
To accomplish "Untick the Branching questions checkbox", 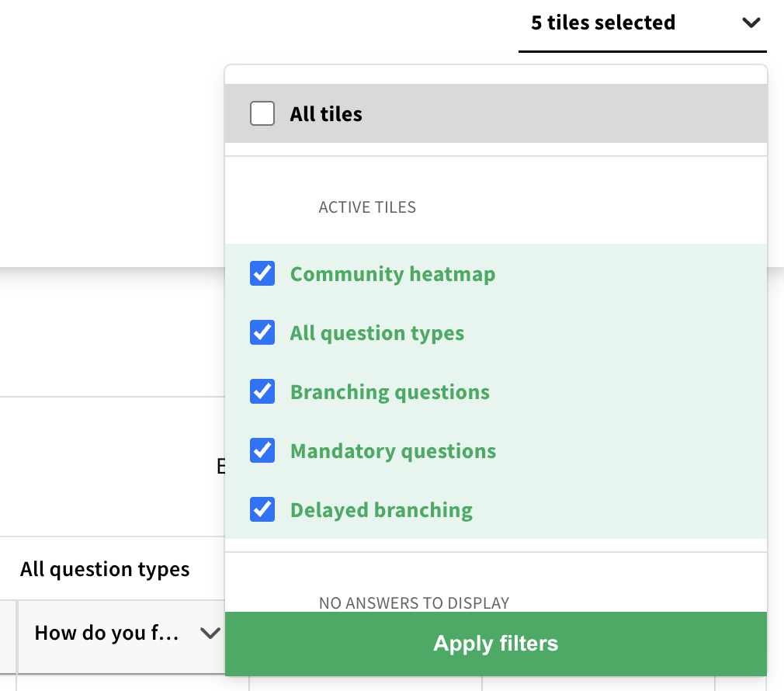I will pyautogui.click(x=262, y=392).
